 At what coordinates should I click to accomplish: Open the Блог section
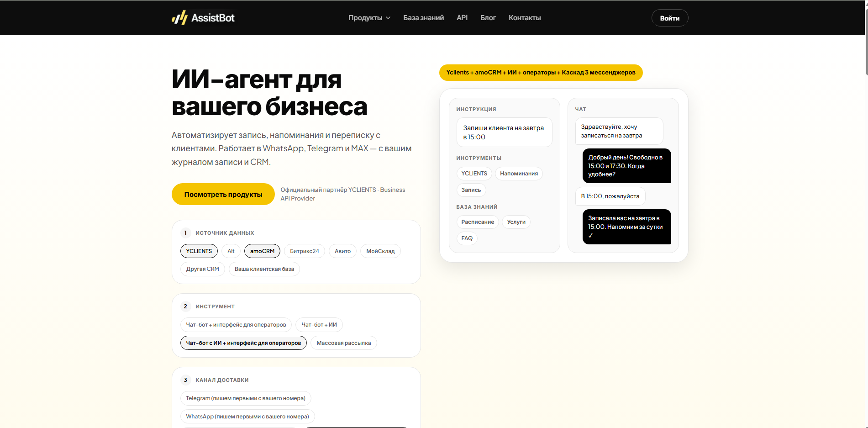pyautogui.click(x=488, y=18)
